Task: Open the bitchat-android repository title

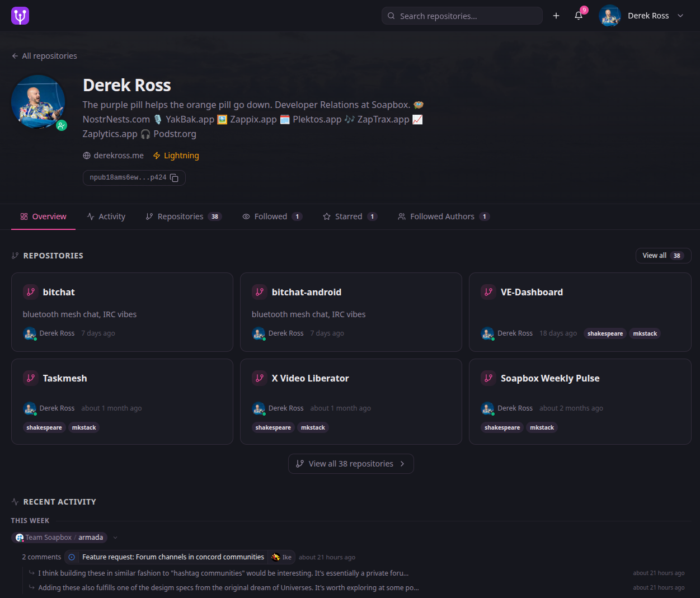Action: click(307, 292)
